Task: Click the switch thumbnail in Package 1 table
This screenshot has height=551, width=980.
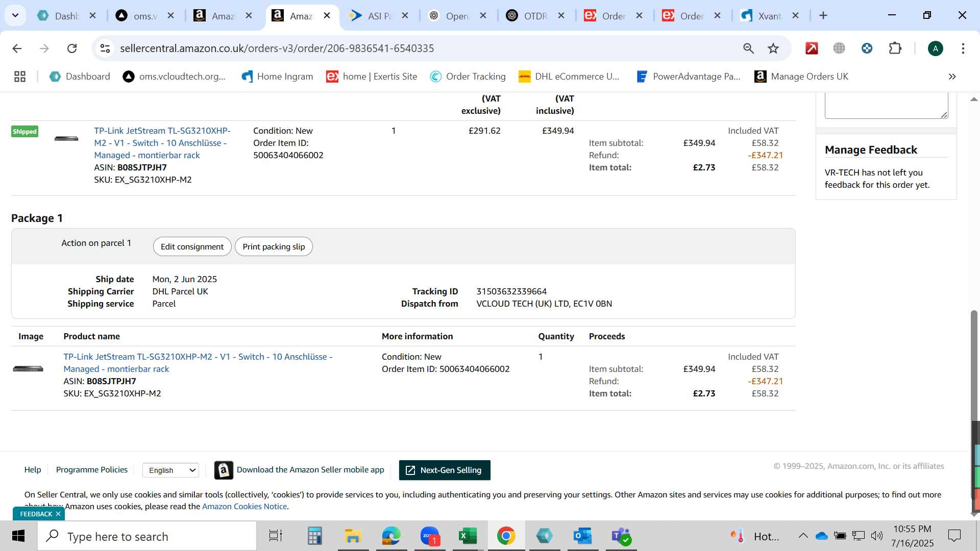Action: click(28, 369)
